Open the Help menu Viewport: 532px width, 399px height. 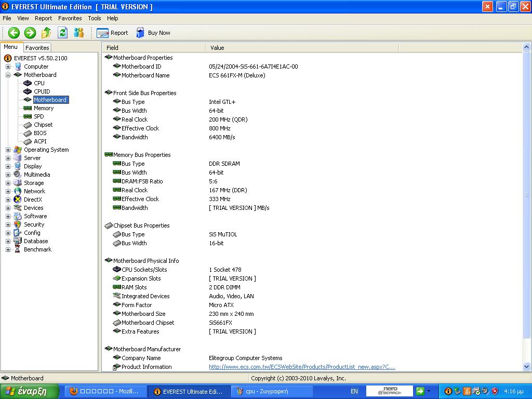tap(112, 18)
